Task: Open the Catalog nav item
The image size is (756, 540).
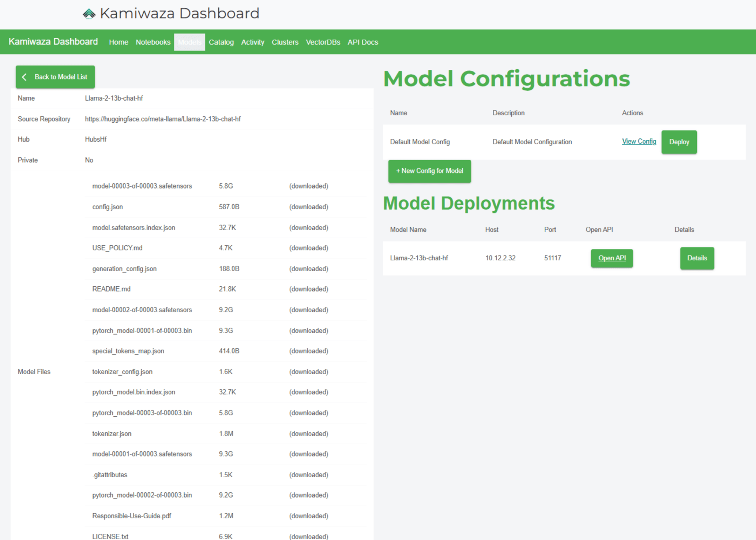Action: [x=221, y=42]
